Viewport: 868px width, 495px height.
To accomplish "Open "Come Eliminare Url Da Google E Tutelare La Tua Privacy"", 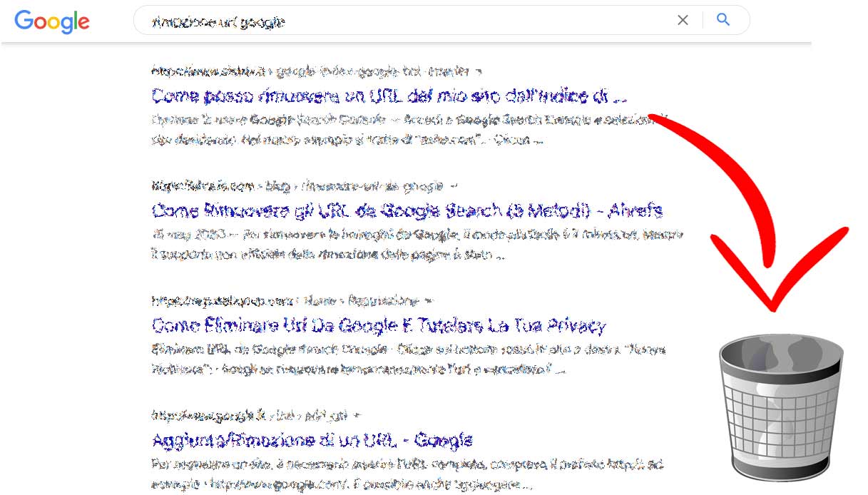I will tap(378, 325).
